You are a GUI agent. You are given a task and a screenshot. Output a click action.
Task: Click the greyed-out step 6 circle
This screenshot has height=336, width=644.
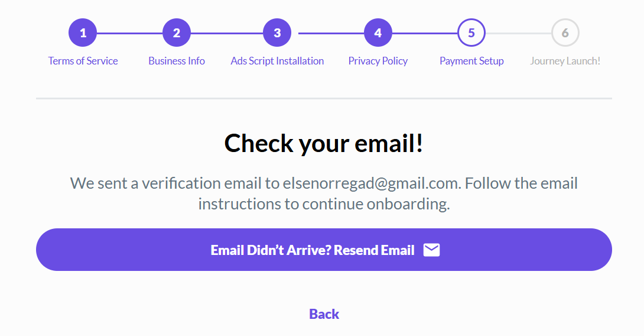[x=565, y=33]
